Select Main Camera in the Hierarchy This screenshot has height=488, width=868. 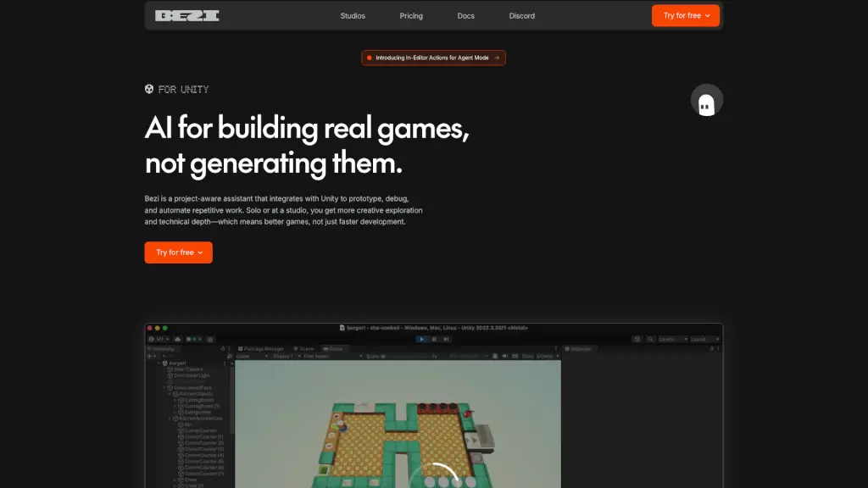190,369
